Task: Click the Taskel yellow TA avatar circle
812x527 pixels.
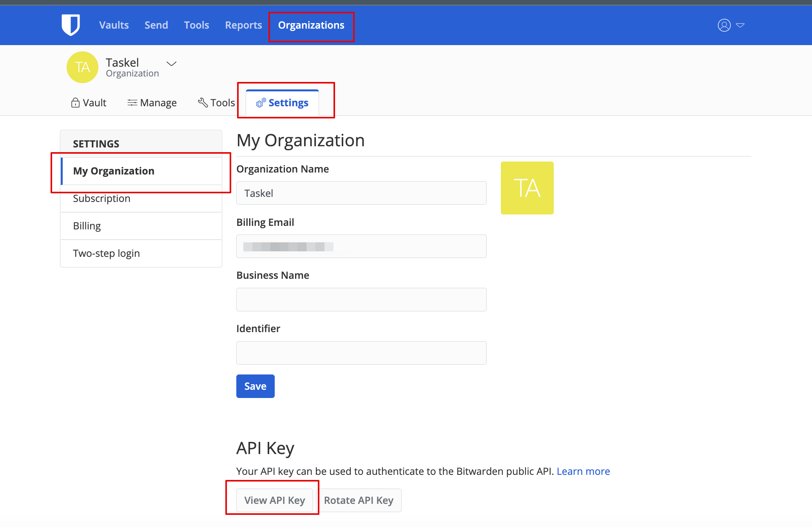Action: click(82, 67)
